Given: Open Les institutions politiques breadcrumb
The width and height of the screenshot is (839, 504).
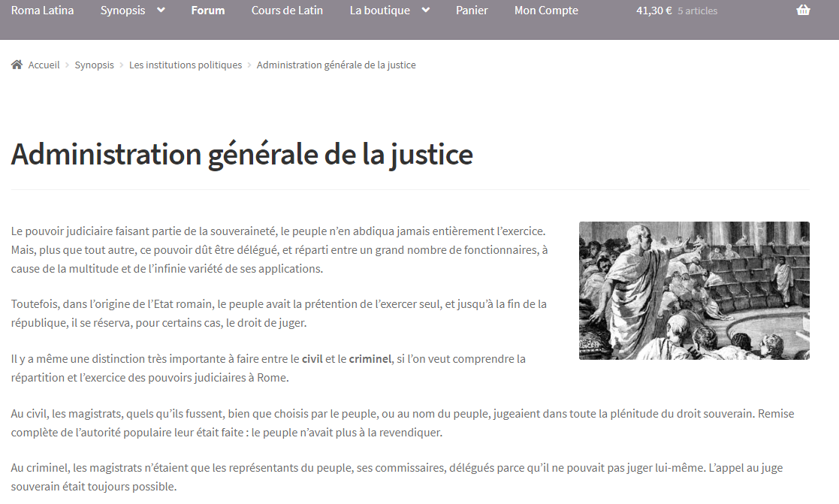Looking at the screenshot, I should pos(186,65).
